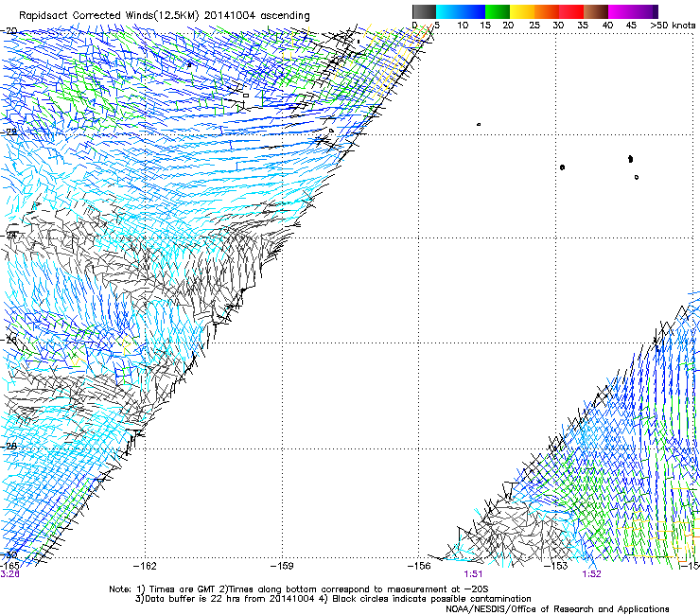Pick the orange 25-30 knots legend swatch

[547, 11]
